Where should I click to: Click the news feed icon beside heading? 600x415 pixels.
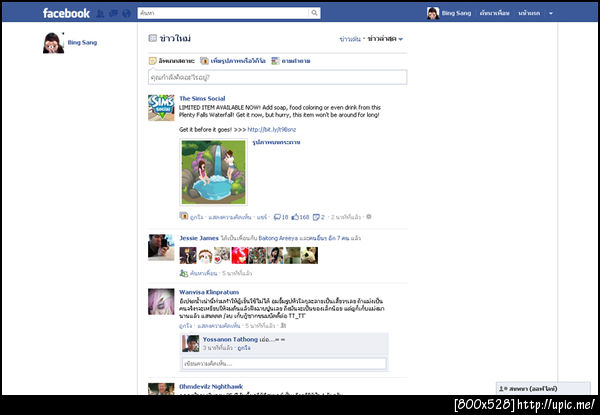(x=152, y=38)
